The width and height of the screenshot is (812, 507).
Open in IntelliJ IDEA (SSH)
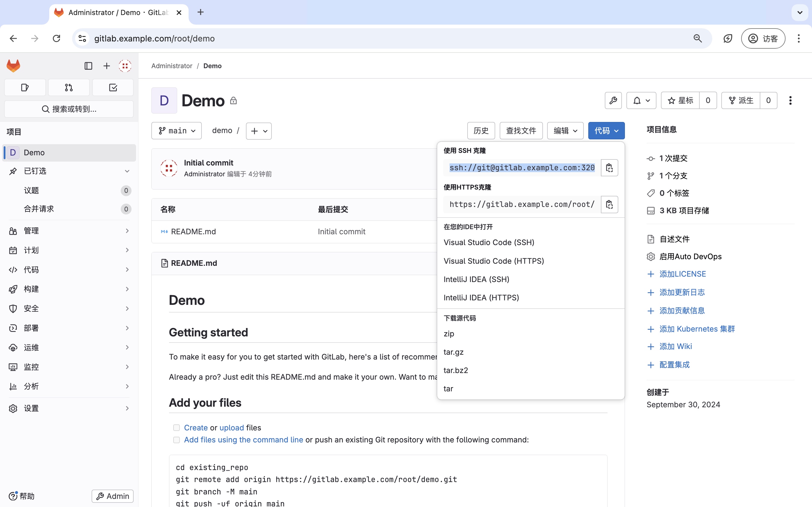click(531, 279)
